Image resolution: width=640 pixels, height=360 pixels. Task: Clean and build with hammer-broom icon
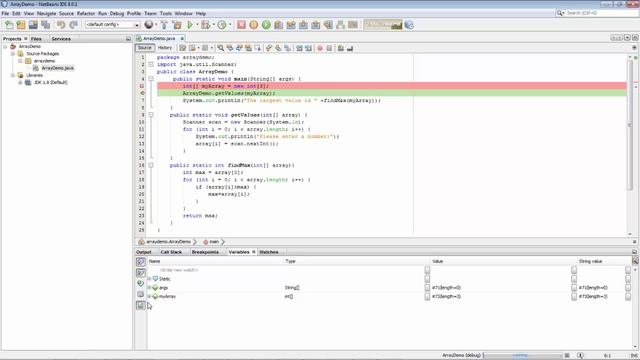click(x=177, y=25)
